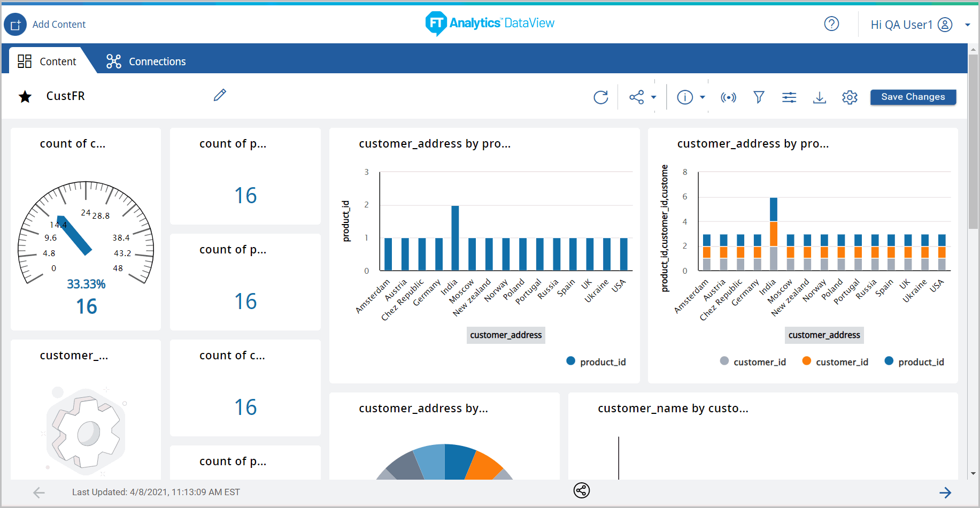This screenshot has height=508, width=980.
Task: Toggle product_id legend in first bar chart
Action: [596, 362]
